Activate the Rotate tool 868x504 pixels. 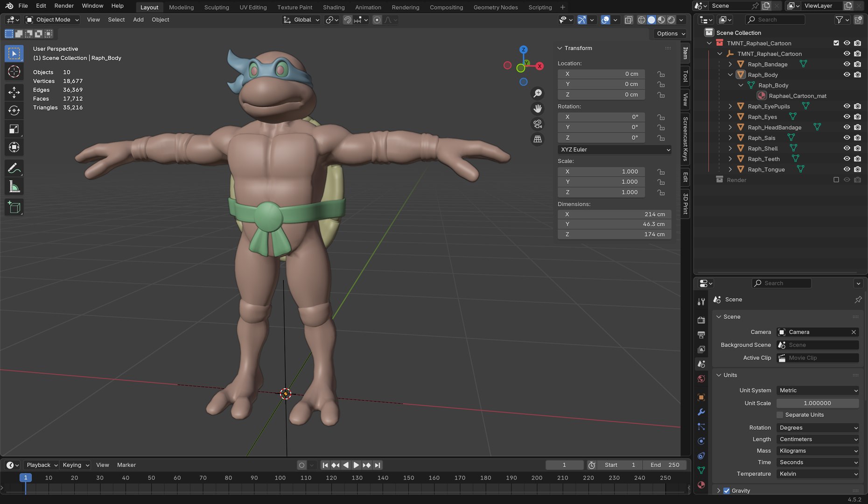point(14,111)
